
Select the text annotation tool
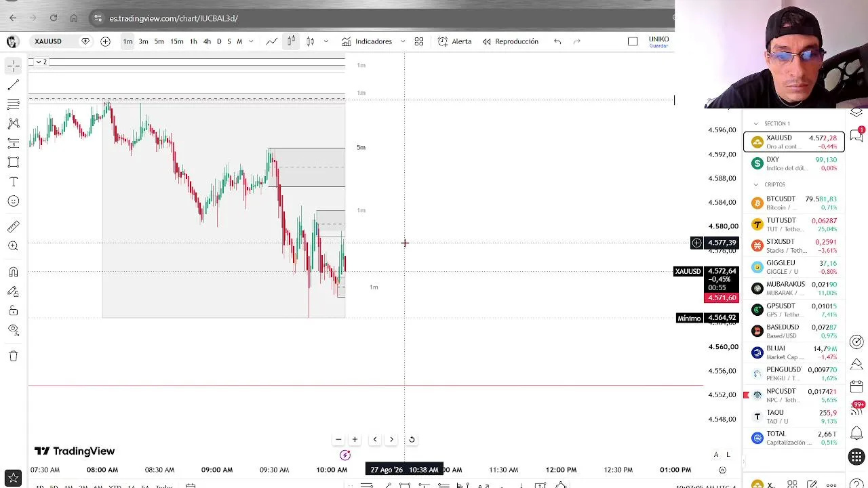[13, 182]
